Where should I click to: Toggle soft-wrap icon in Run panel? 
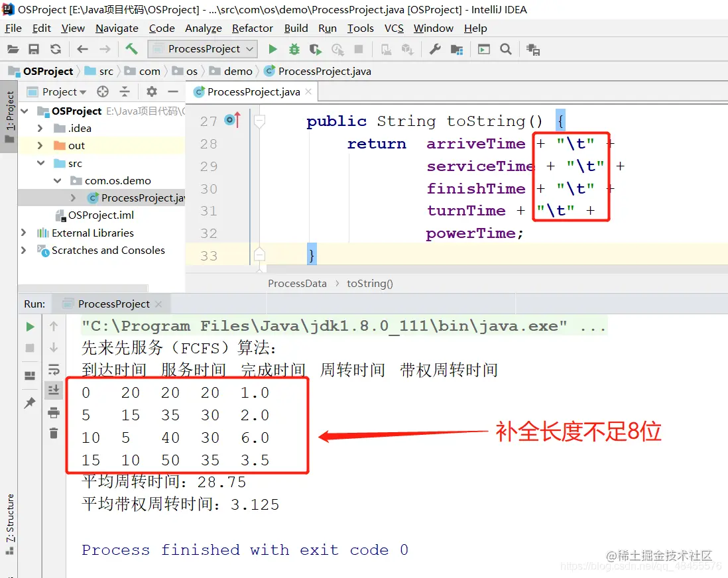[54, 369]
